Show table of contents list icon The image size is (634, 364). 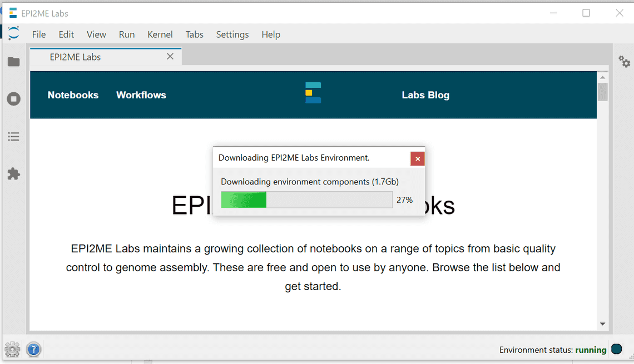[13, 136]
